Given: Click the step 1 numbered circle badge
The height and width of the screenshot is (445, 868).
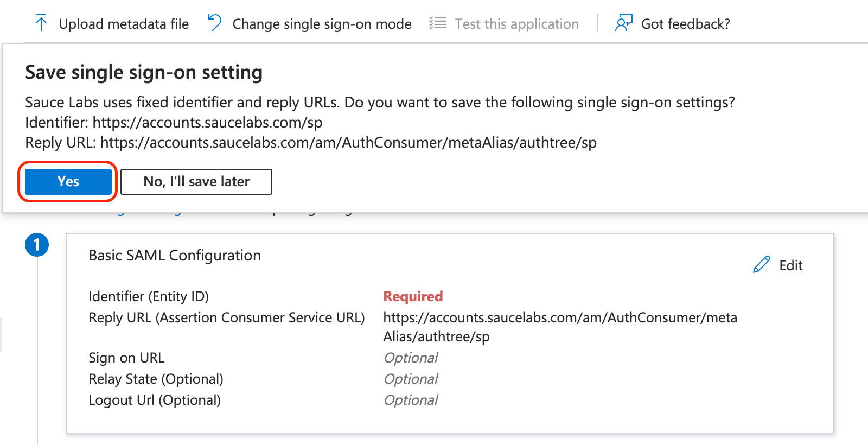Looking at the screenshot, I should pyautogui.click(x=37, y=244).
